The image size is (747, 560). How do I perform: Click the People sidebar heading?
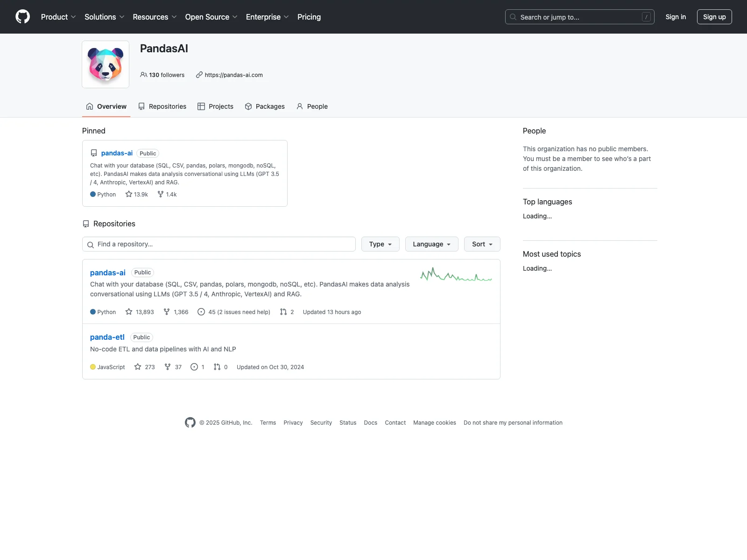[x=535, y=131]
